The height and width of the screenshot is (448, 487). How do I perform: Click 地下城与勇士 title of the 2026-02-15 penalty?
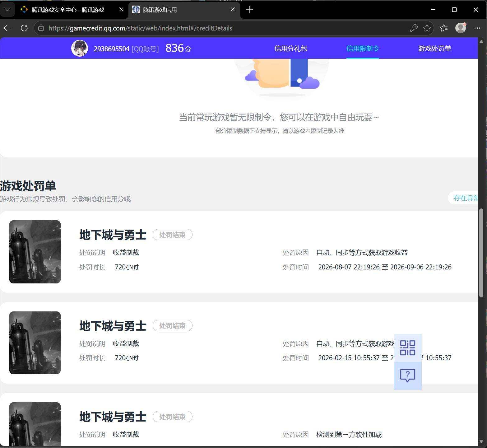[113, 326]
